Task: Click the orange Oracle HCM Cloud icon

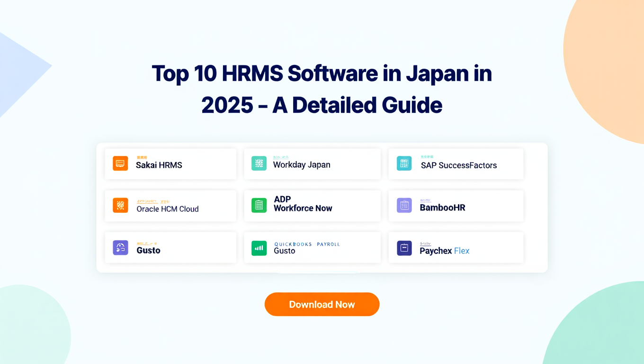Action: point(120,205)
